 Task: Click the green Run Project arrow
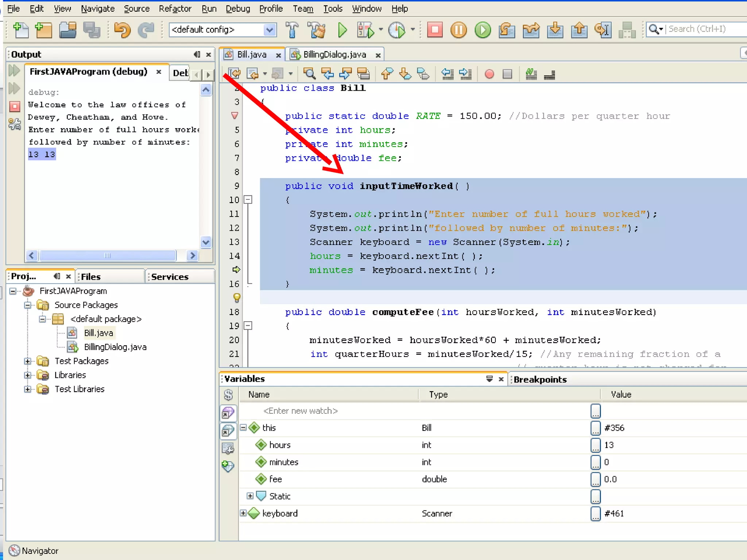(342, 30)
